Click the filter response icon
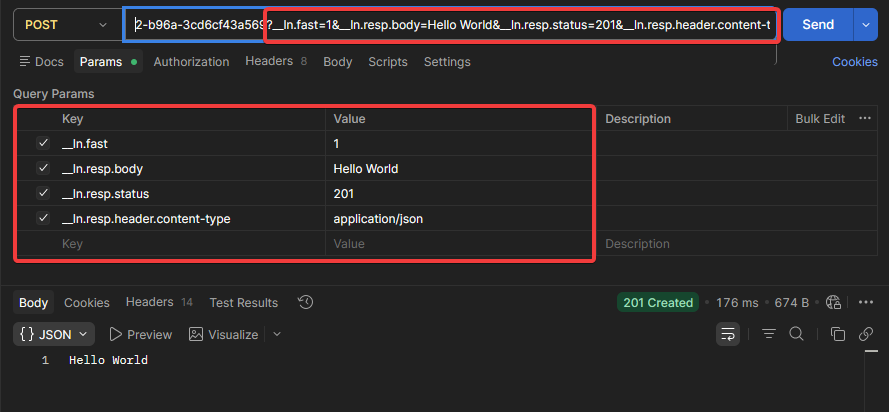 [768, 334]
